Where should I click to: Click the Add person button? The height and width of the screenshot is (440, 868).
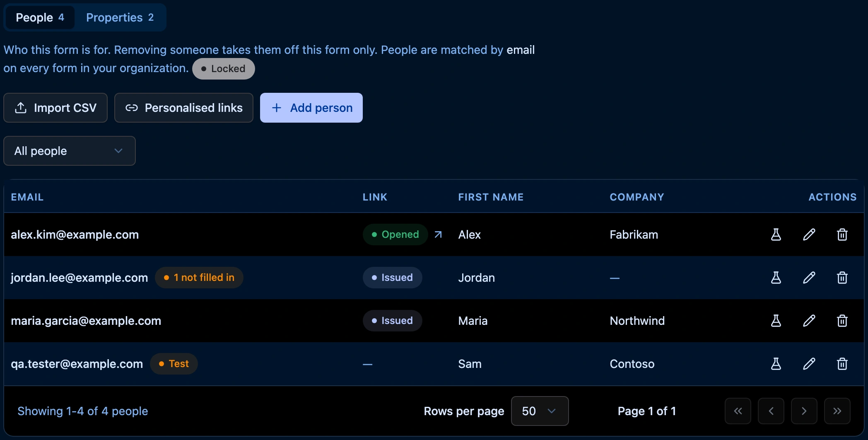pyautogui.click(x=311, y=108)
